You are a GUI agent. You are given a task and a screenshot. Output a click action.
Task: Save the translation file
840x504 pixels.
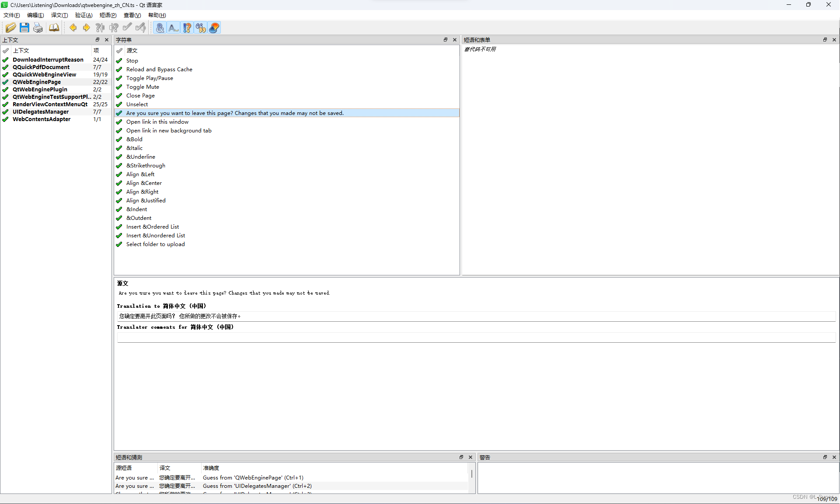pos(24,28)
